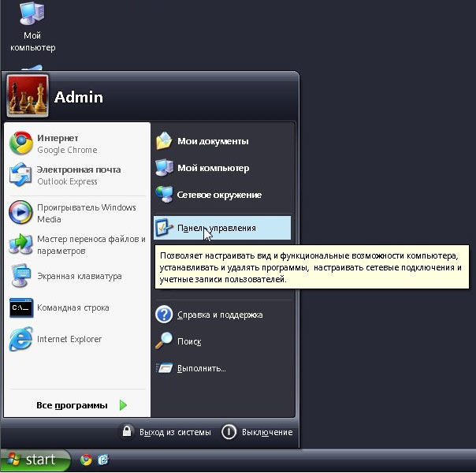Viewport: 476px width, 473px height.
Task: Open the Выполнить... dialog
Action: tap(201, 368)
